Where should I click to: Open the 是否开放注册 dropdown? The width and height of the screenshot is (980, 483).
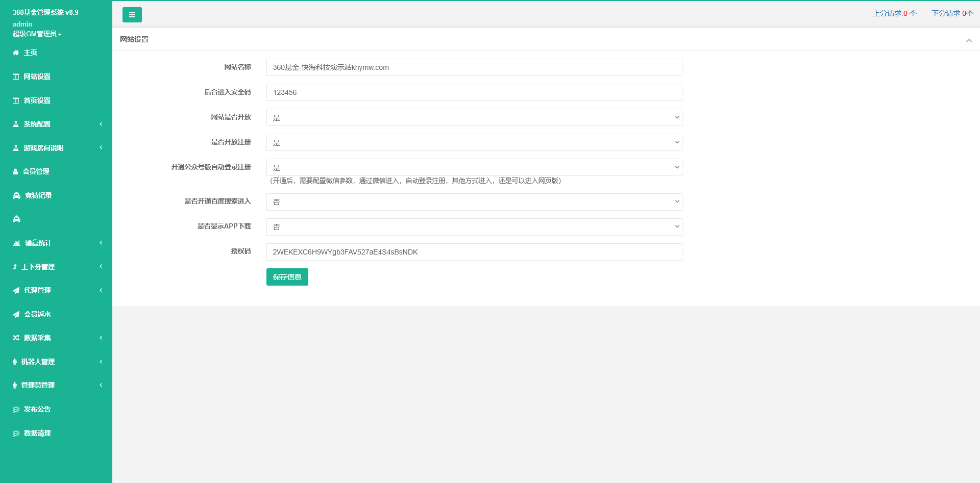point(474,142)
